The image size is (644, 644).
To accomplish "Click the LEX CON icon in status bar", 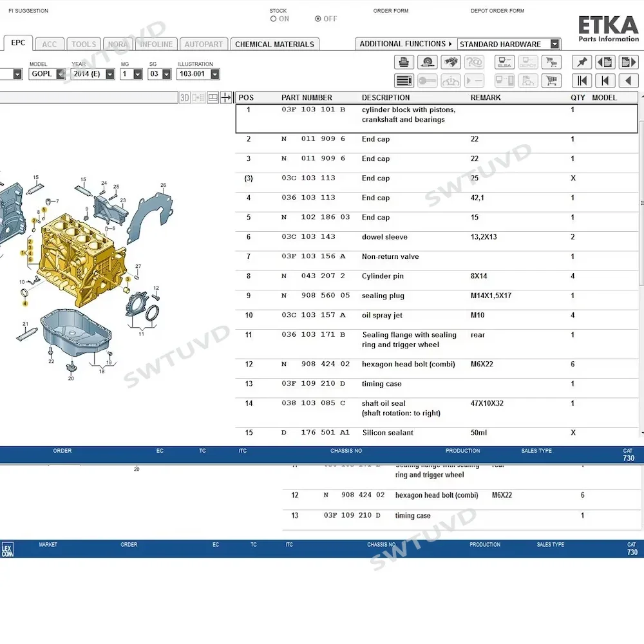I will (7, 549).
